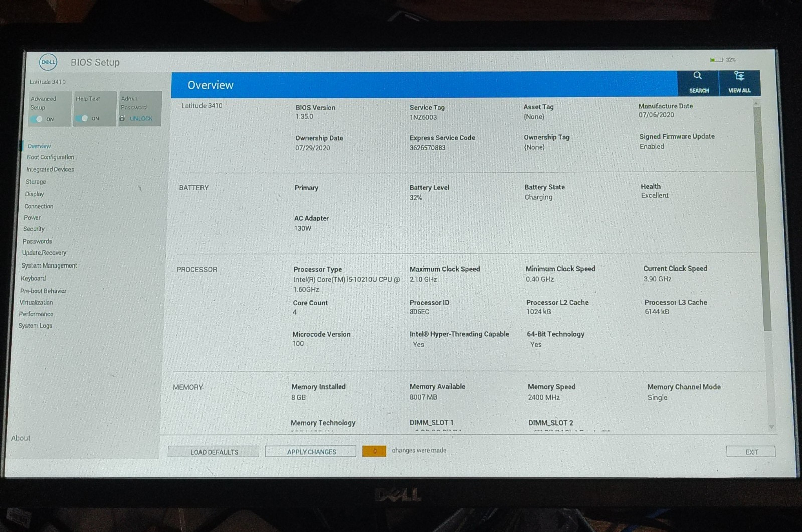Viewport: 802px width, 532px height.
Task: Click the BATTERY section label
Action: [x=193, y=188]
